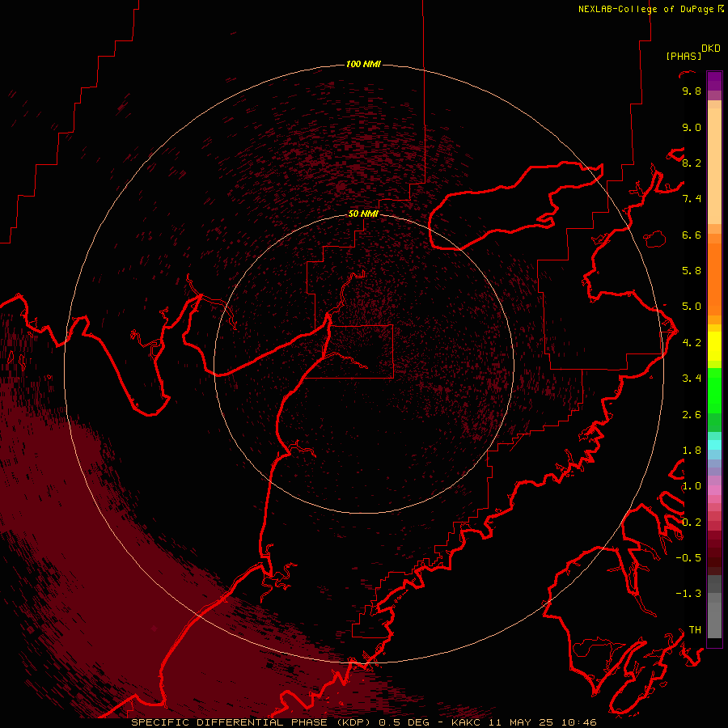The width and height of the screenshot is (728, 728).
Task: Click the 1.8 value on the color scale
Action: 692,451
